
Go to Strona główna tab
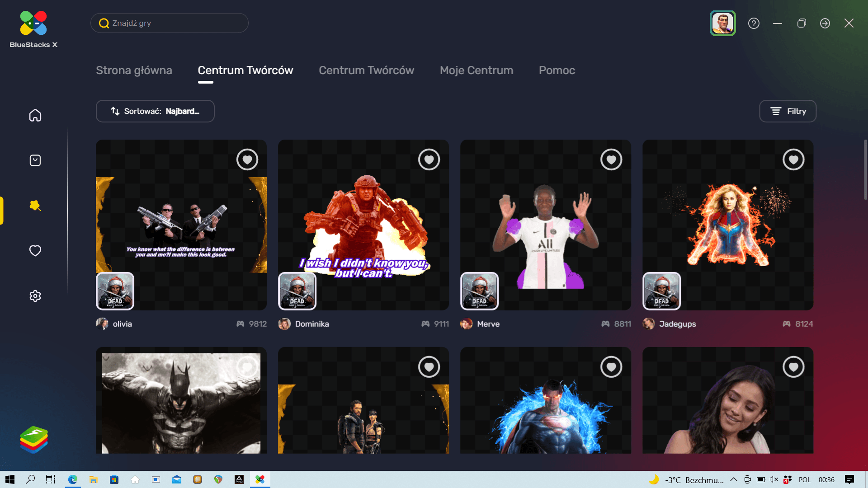pos(134,70)
